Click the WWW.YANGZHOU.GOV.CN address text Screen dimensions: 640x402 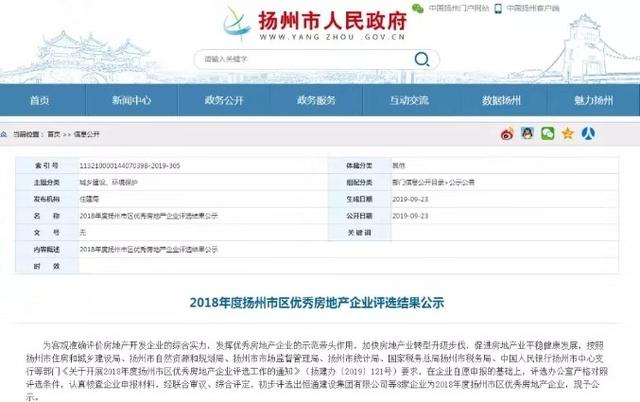click(x=332, y=37)
